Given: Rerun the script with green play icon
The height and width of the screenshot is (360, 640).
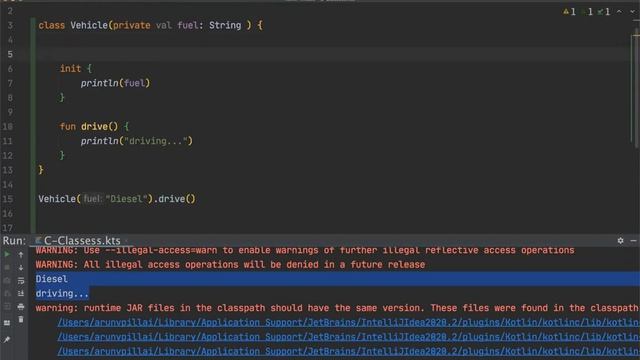Looking at the screenshot, I should click(x=7, y=255).
